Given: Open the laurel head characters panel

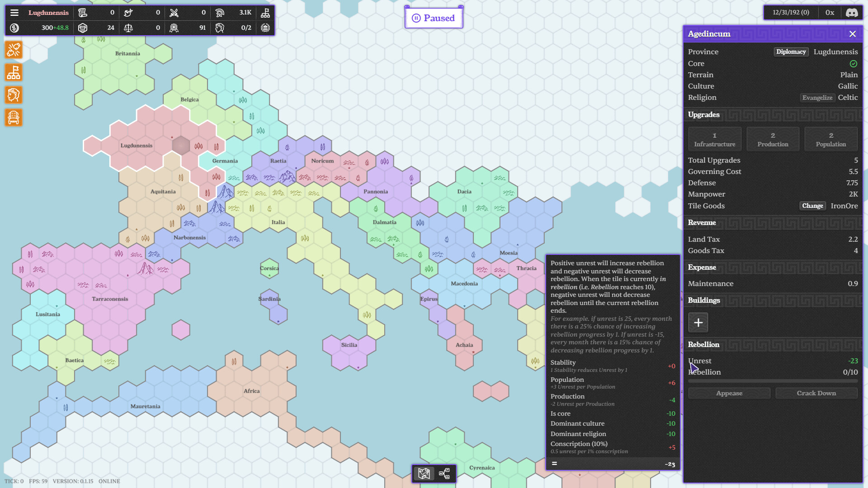Looking at the screenshot, I should 14,95.
